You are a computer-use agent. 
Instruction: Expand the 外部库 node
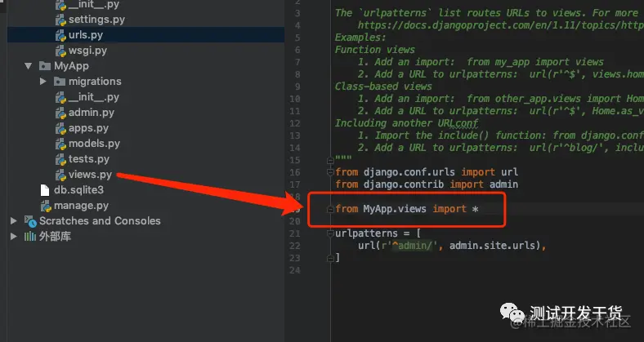pyautogui.click(x=14, y=236)
